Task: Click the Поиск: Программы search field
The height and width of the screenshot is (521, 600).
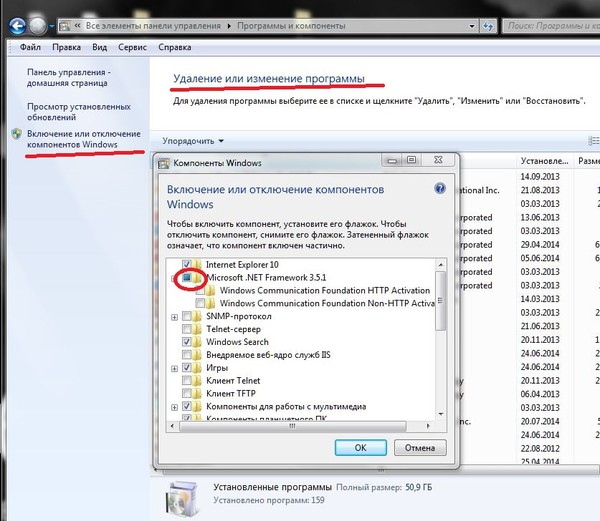Action: 551,26
